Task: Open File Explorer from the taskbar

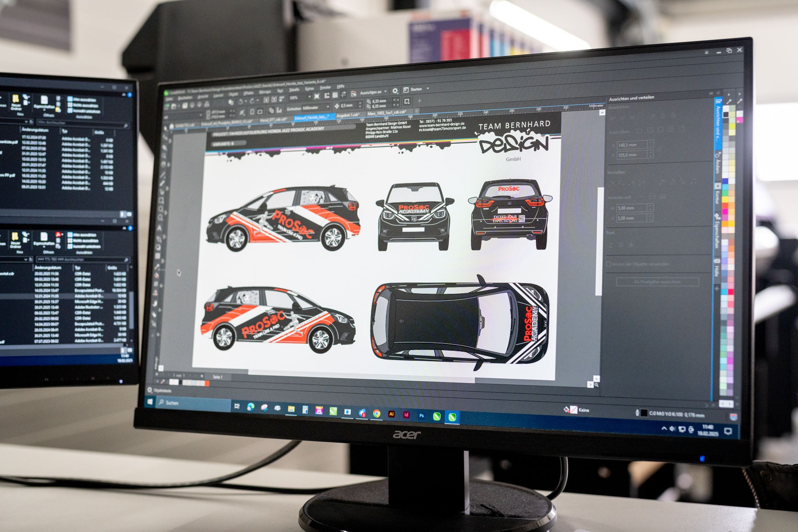Action: [x=291, y=409]
